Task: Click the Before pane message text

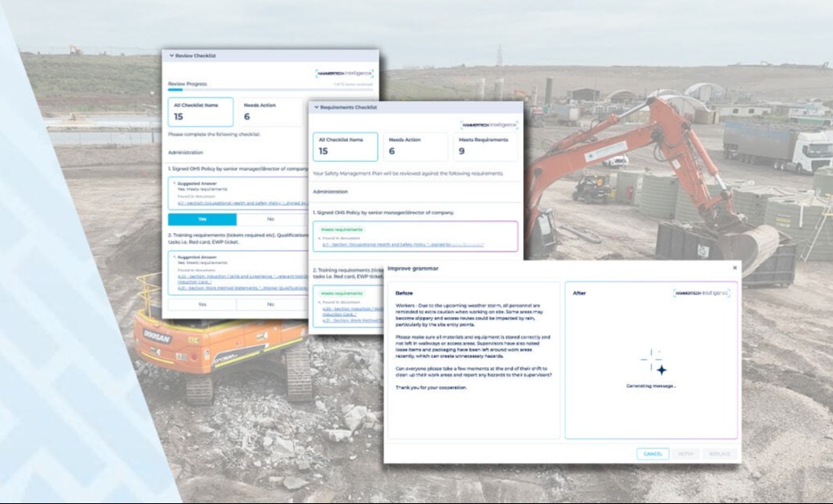Action: click(x=474, y=347)
